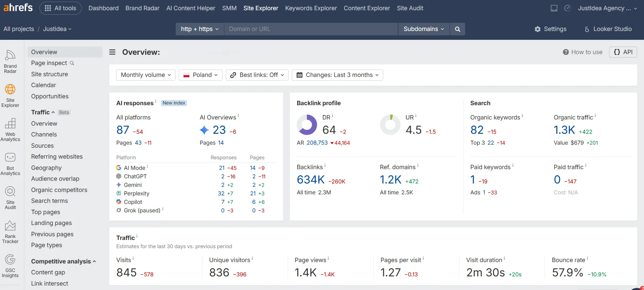
Task: Click the API button
Action: 623,52
